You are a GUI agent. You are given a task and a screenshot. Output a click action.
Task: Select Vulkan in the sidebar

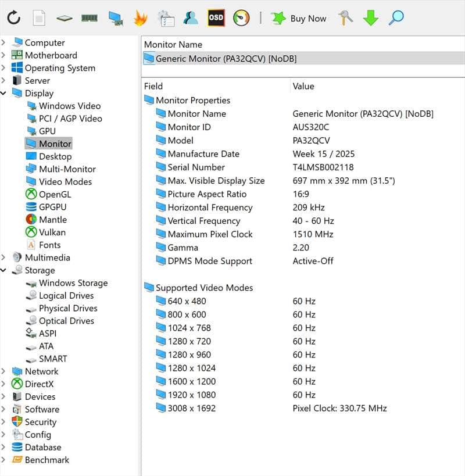point(52,232)
